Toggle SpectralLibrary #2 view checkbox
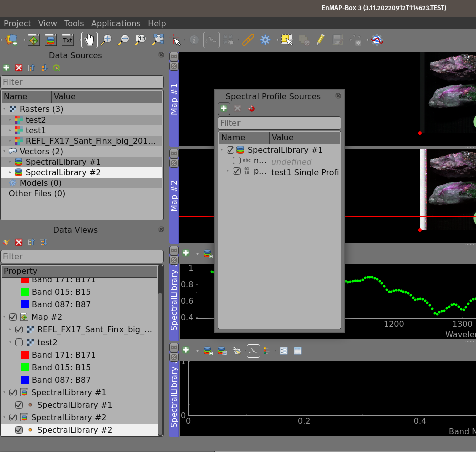The width and height of the screenshot is (476, 452). click(13, 417)
